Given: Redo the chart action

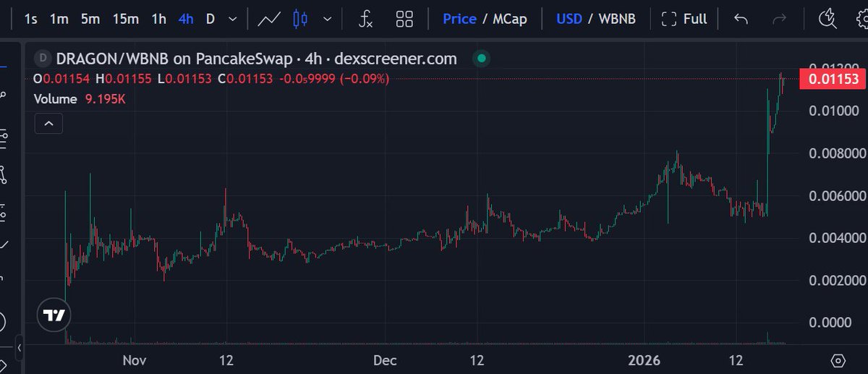Looking at the screenshot, I should tap(780, 19).
